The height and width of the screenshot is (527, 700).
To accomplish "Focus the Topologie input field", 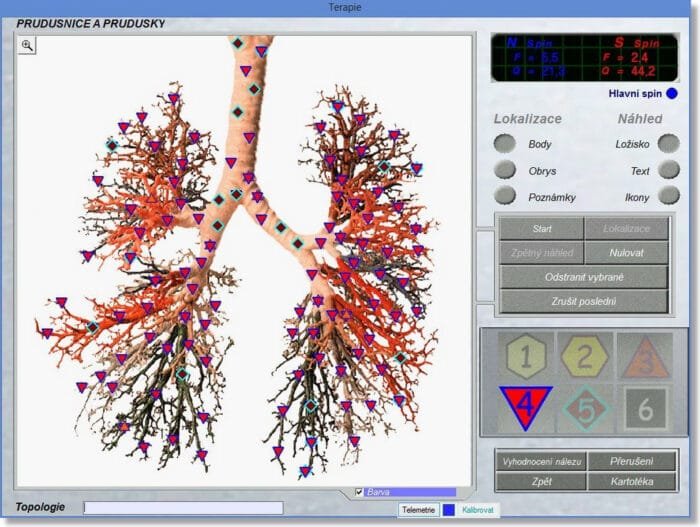I will 183,508.
